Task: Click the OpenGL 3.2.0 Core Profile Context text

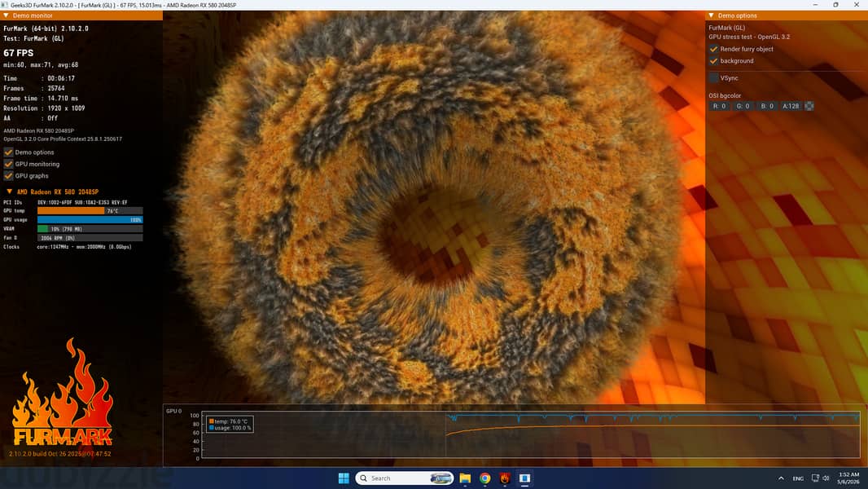Action: [x=64, y=139]
